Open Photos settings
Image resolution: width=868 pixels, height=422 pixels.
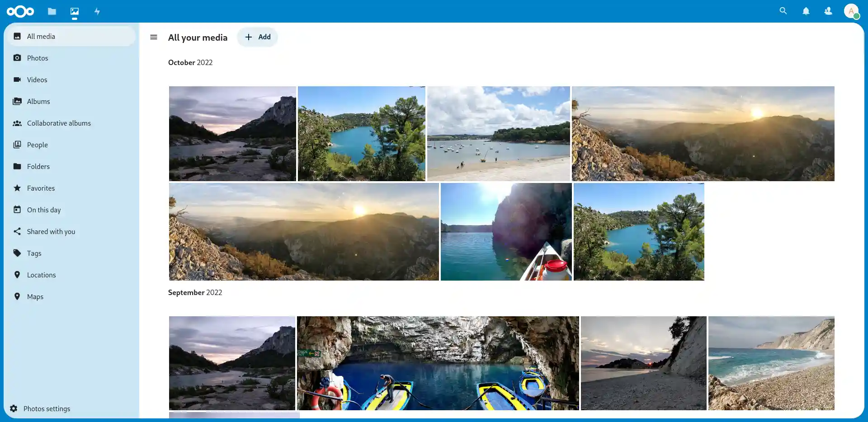[47, 408]
